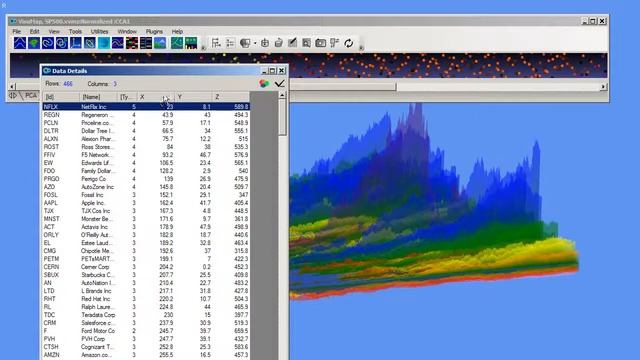Select the AMZN row

(146, 355)
